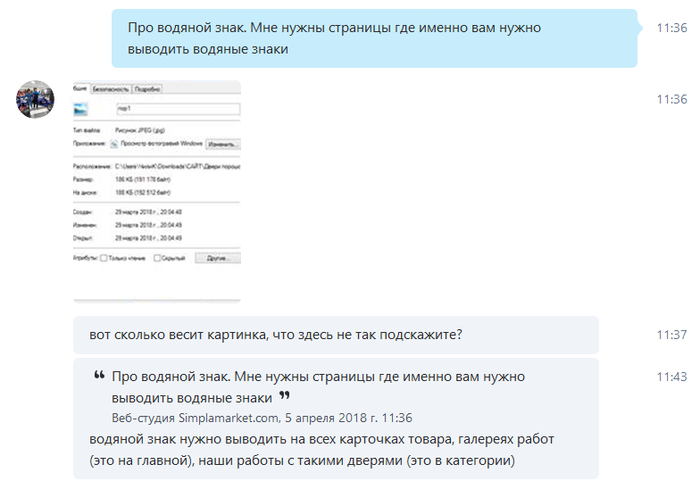Screen dimensions: 700x481
Task: Click the 11:37 message timestamp
Action: (671, 335)
